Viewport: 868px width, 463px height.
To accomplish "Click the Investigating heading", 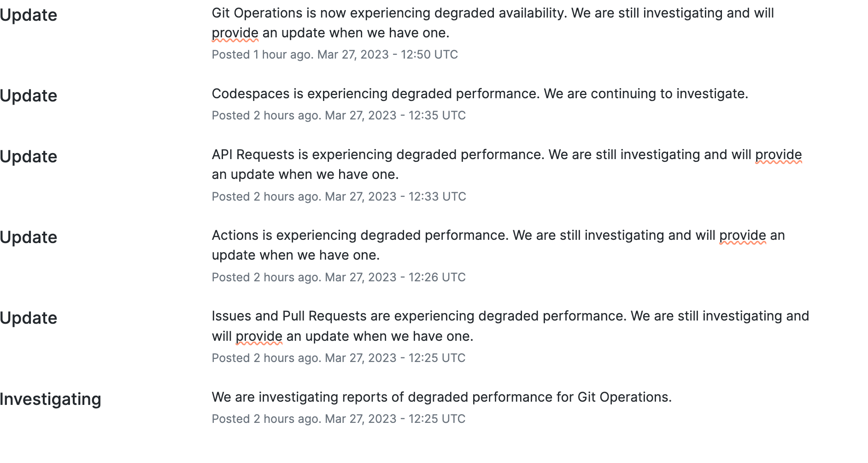I will coord(51,399).
